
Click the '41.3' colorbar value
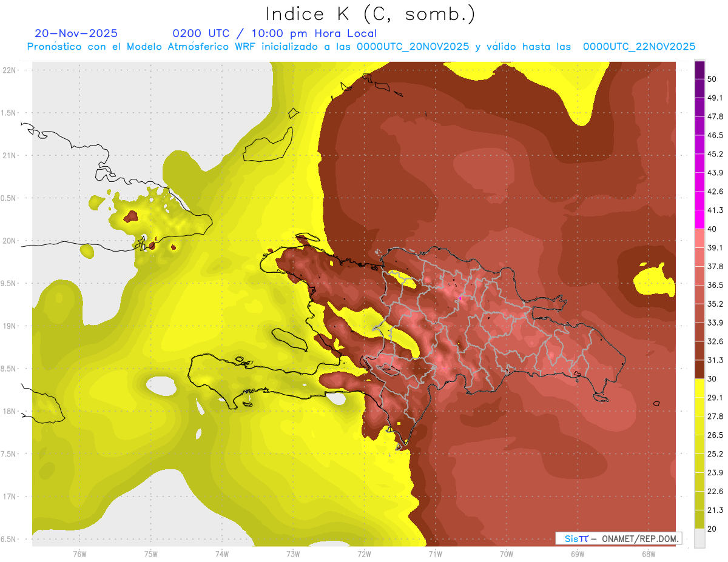[716, 210]
